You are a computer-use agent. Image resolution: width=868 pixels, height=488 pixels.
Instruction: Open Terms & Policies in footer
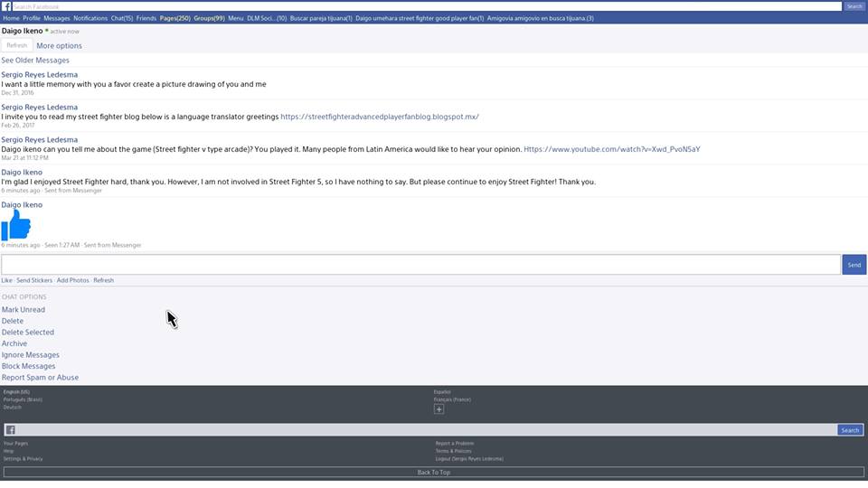pos(453,452)
